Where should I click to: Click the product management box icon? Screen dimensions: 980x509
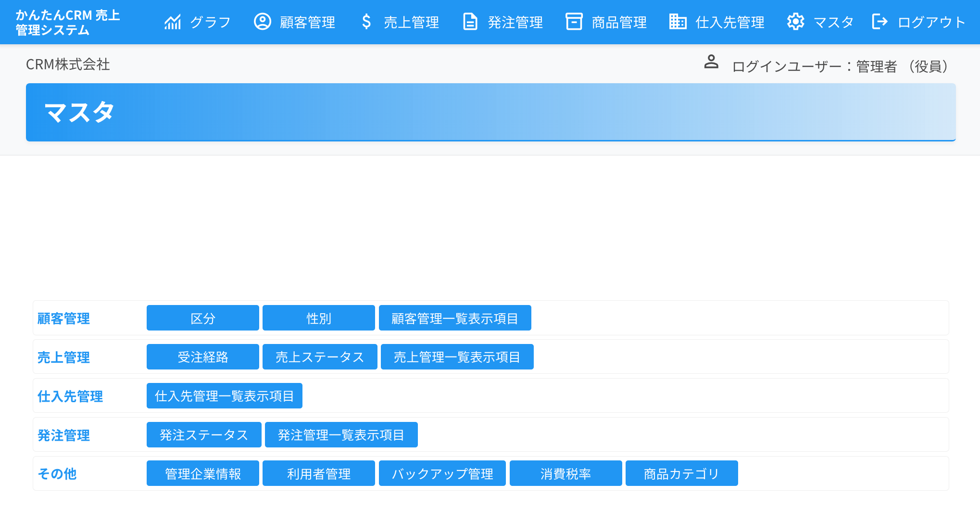point(574,22)
